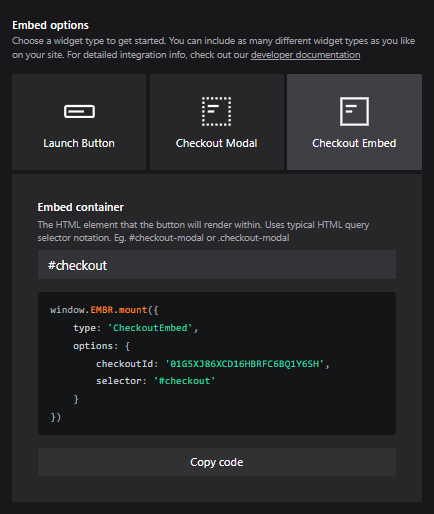Click the solid Checkout Embed icon
This screenshot has height=514, width=434.
tap(354, 111)
